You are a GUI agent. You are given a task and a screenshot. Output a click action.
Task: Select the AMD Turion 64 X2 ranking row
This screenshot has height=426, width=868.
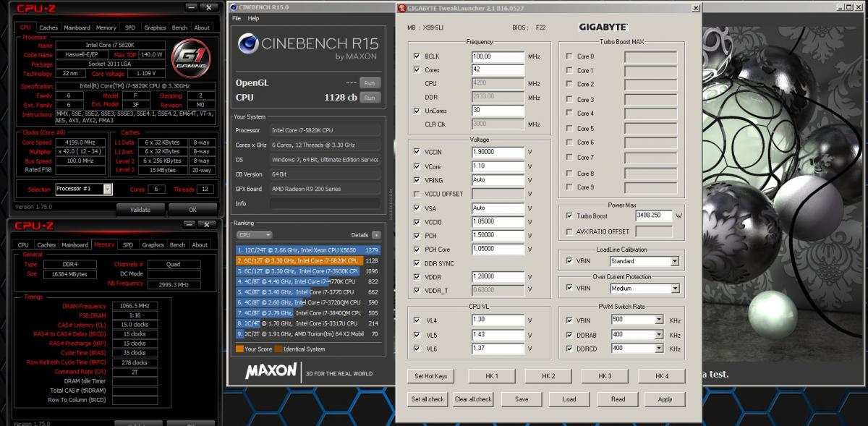pyautogui.click(x=307, y=334)
